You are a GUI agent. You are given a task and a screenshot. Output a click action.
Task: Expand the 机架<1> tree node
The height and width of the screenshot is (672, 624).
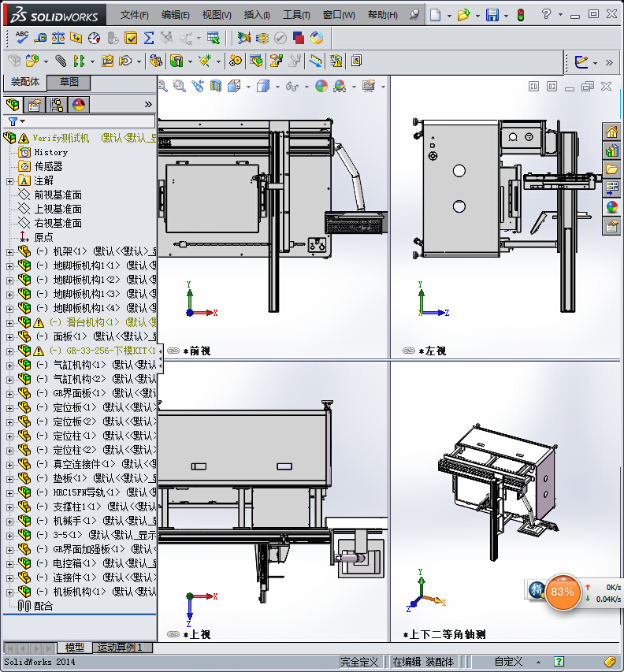coord(9,252)
